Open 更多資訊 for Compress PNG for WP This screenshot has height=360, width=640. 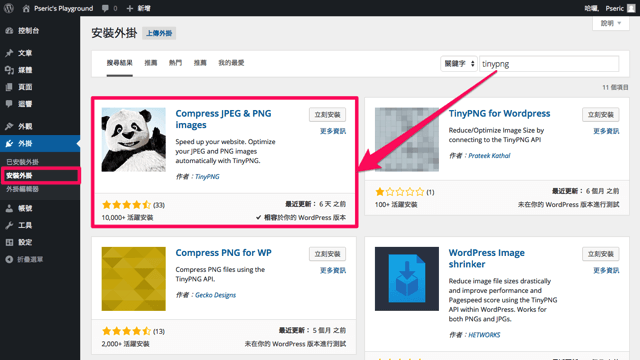point(333,270)
